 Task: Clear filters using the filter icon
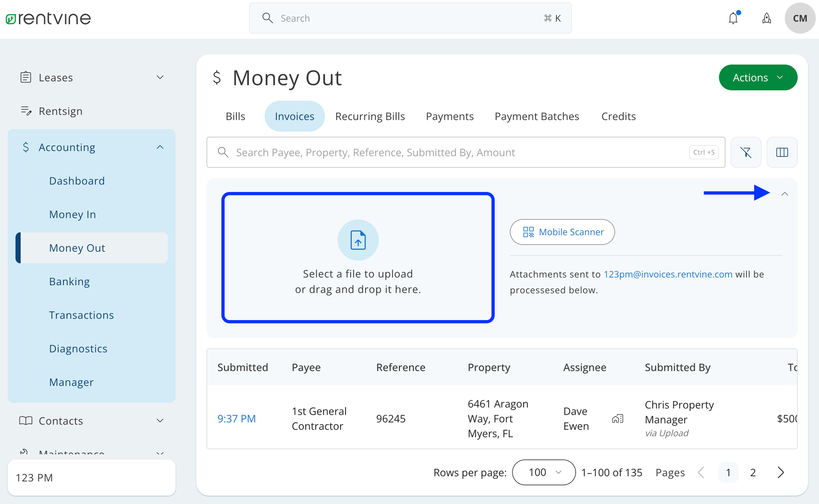click(746, 152)
